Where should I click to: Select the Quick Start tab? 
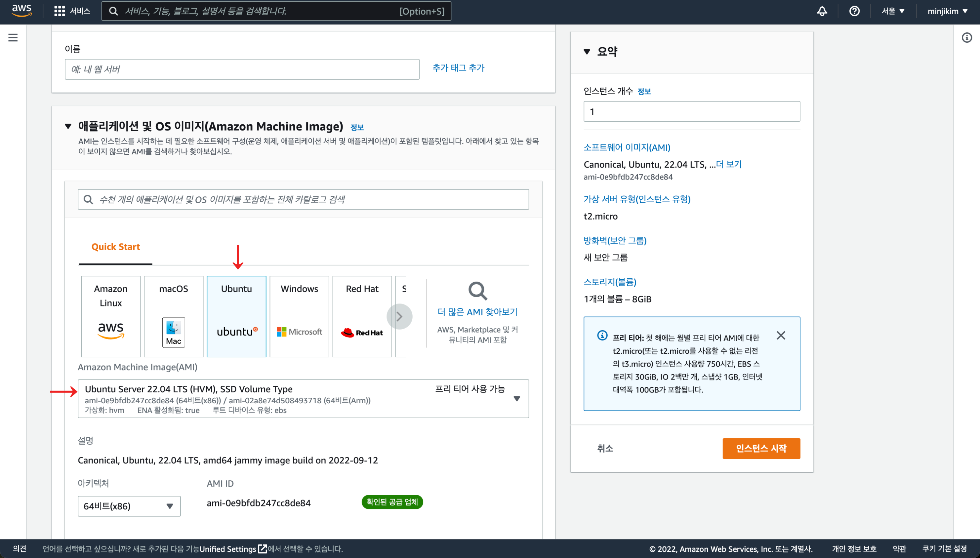point(115,247)
